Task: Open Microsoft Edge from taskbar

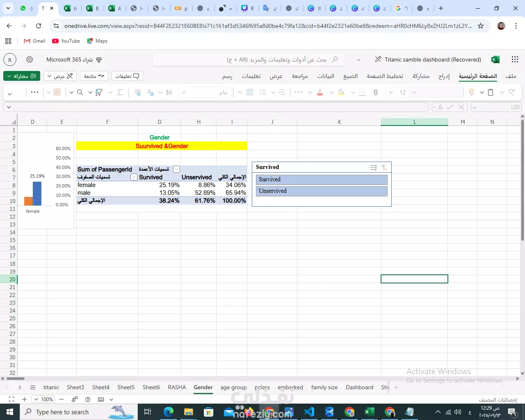Action: click(x=168, y=412)
